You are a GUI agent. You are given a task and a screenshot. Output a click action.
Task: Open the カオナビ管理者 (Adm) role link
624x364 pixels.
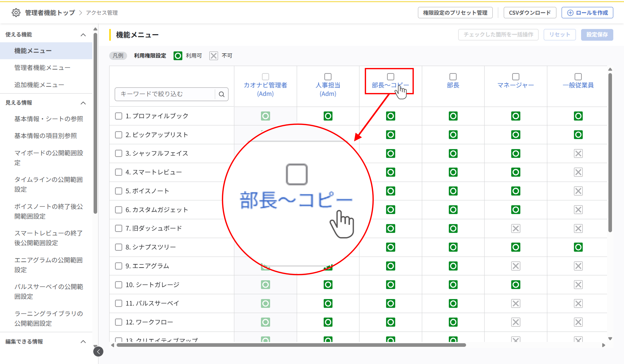pyautogui.click(x=266, y=90)
